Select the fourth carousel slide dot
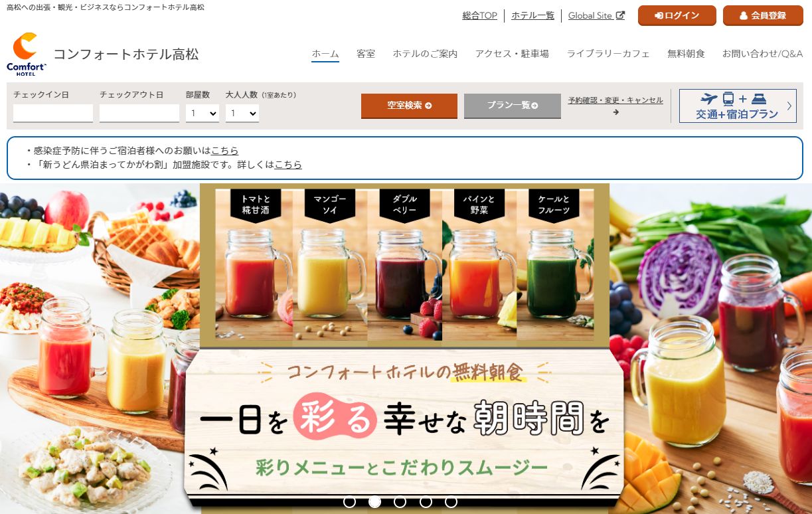This screenshot has height=514, width=812. pos(426,501)
